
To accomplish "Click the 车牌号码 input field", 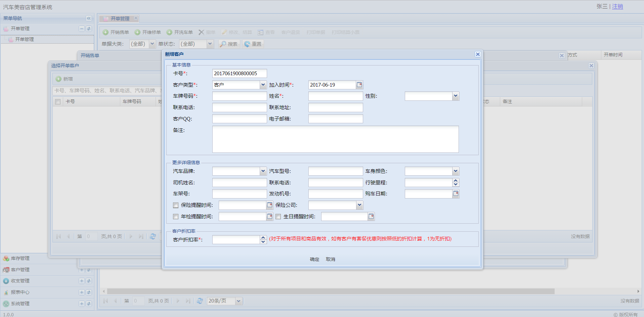I will (x=240, y=96).
